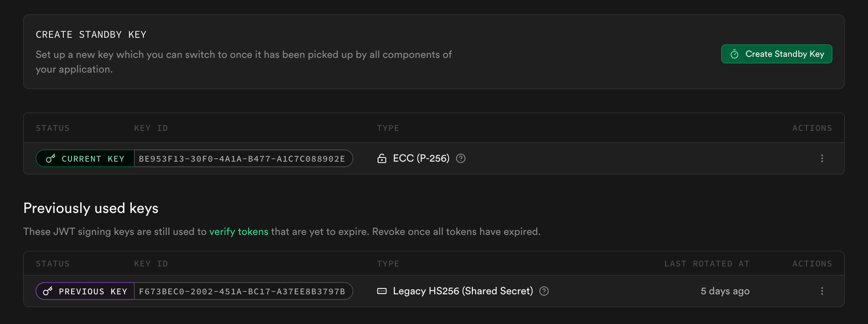Click the TYPE column header in the top table
This screenshot has width=868, height=324.
pos(388,128)
